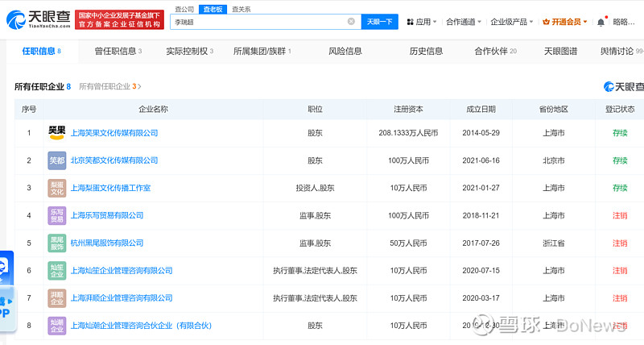This screenshot has width=644, height=345.
Task: Open logo of 上海笑果文化传媒有限公司
Action: (x=56, y=133)
